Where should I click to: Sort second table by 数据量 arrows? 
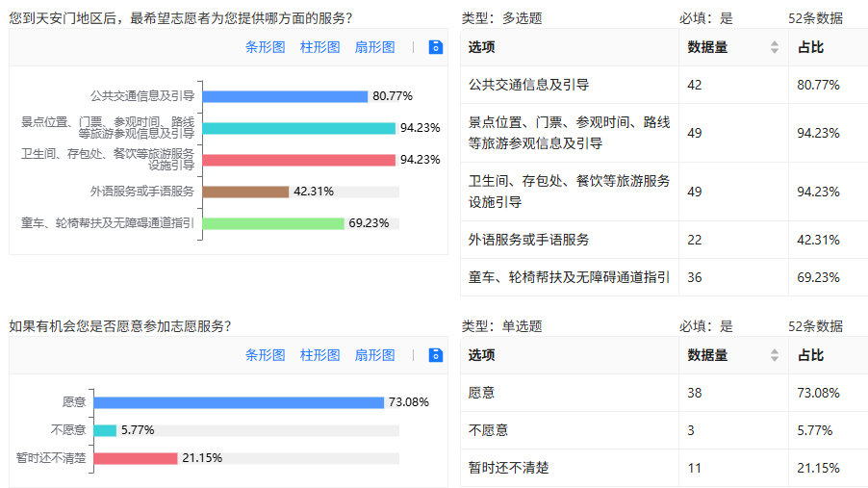click(775, 355)
